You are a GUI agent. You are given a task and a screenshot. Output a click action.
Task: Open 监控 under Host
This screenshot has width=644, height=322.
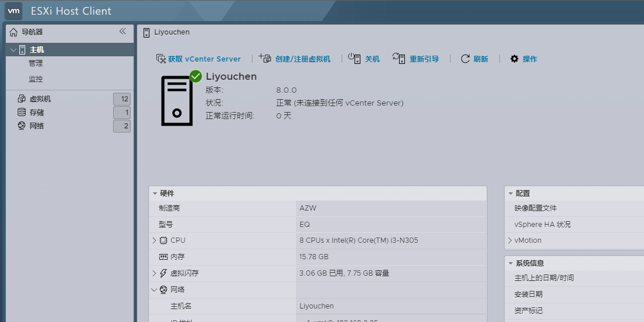click(36, 79)
